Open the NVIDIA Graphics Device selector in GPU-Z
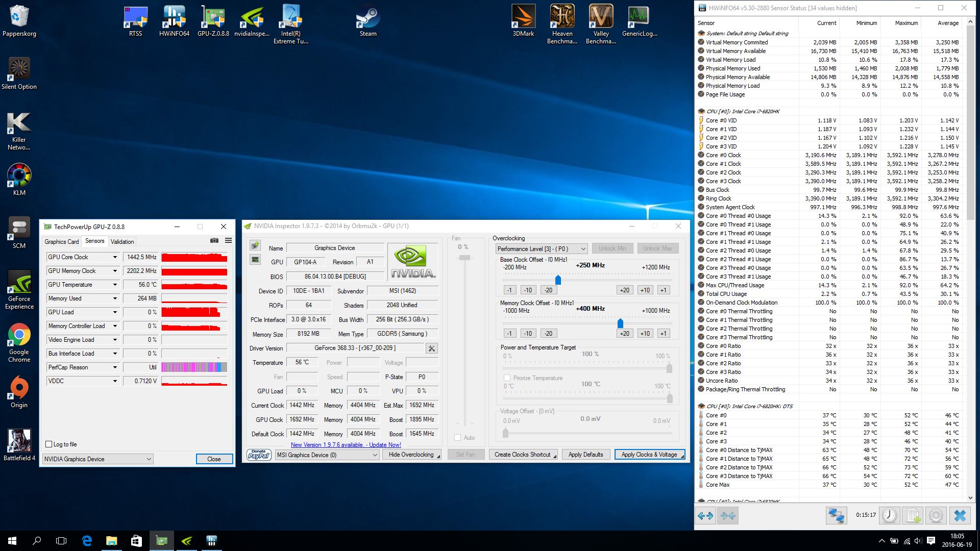The height and width of the screenshot is (551, 980). (97, 459)
